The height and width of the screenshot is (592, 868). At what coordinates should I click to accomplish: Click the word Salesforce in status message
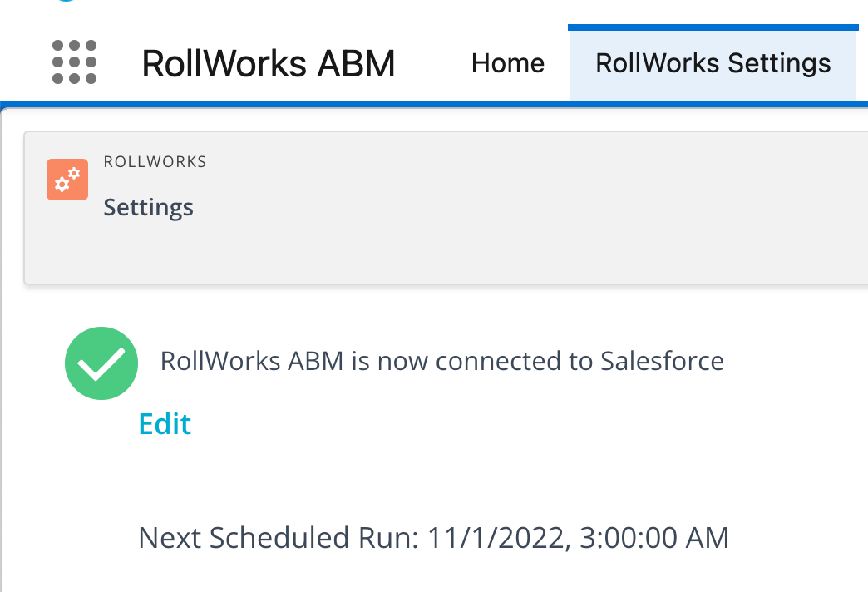pos(662,362)
